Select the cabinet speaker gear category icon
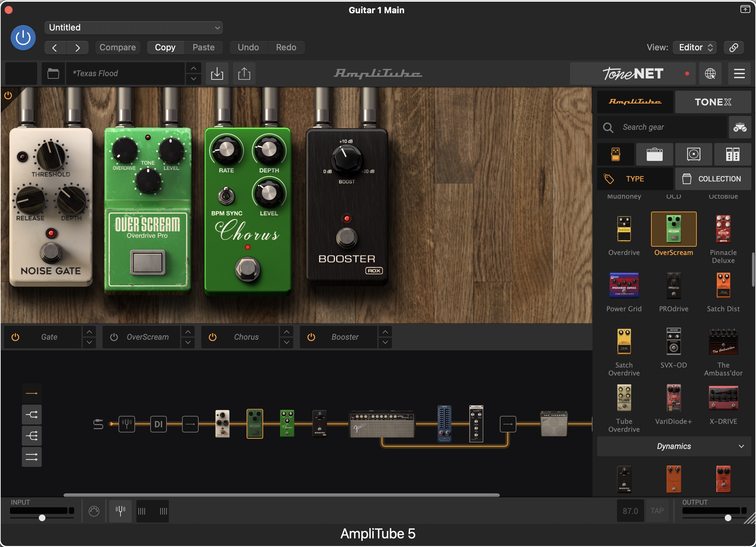Viewport: 756px width, 547px height. 693,154
